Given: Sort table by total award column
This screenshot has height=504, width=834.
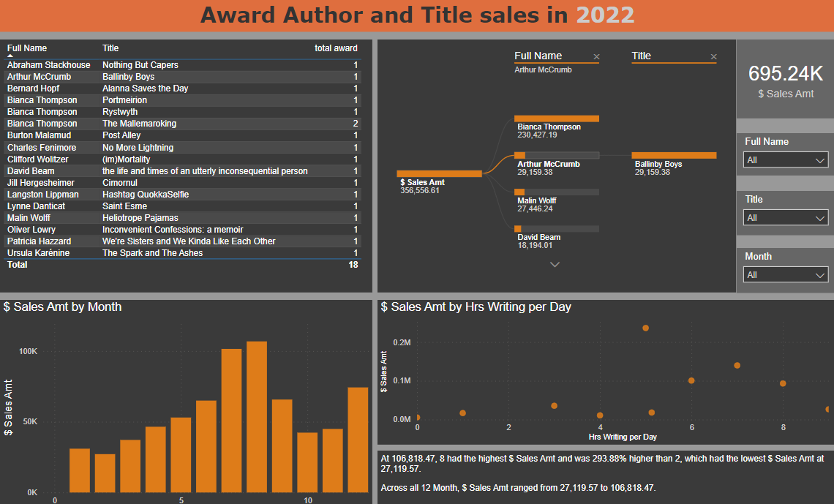Looking at the screenshot, I should point(336,48).
